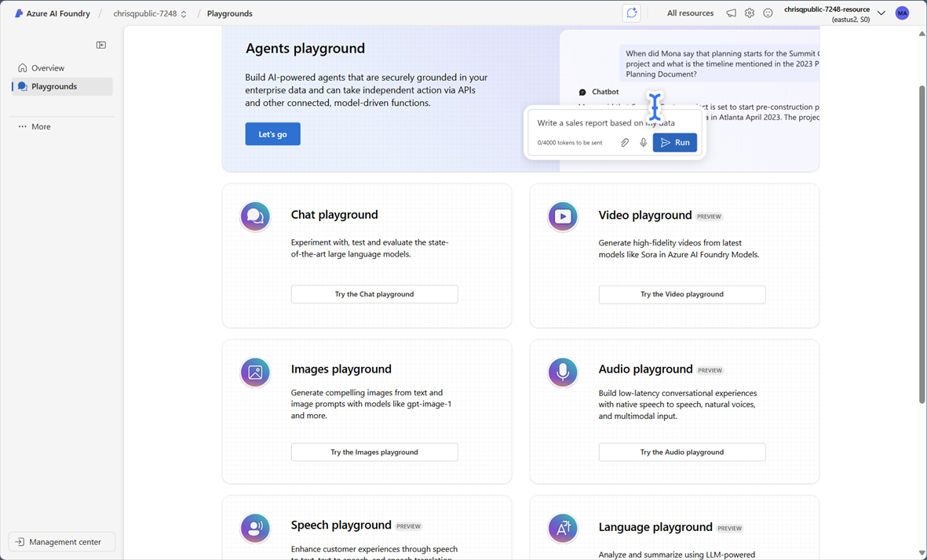Click the Chat playground speech bubble icon
The width and height of the screenshot is (927, 560).
click(255, 216)
